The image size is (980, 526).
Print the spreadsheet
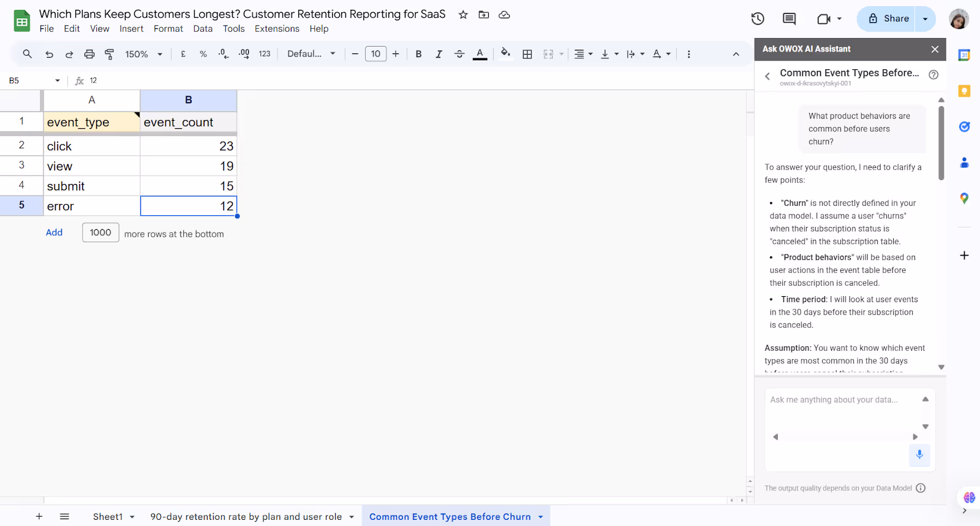tap(89, 54)
